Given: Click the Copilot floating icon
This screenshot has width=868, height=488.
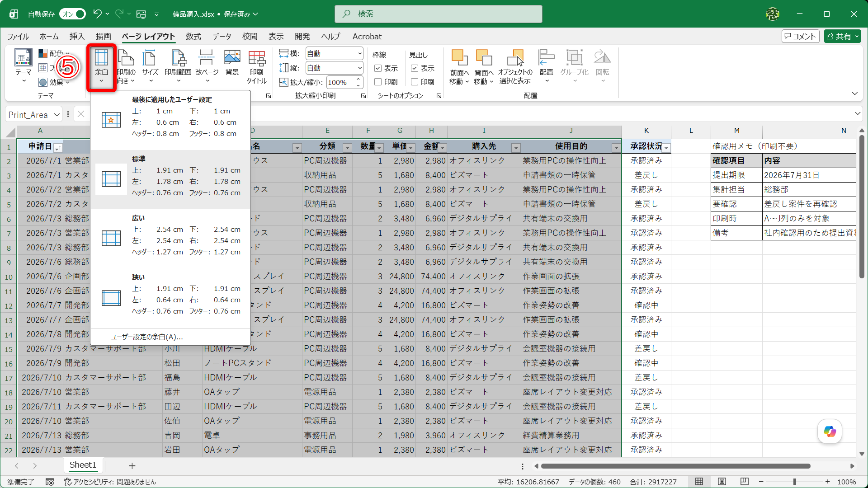Looking at the screenshot, I should coord(830,431).
